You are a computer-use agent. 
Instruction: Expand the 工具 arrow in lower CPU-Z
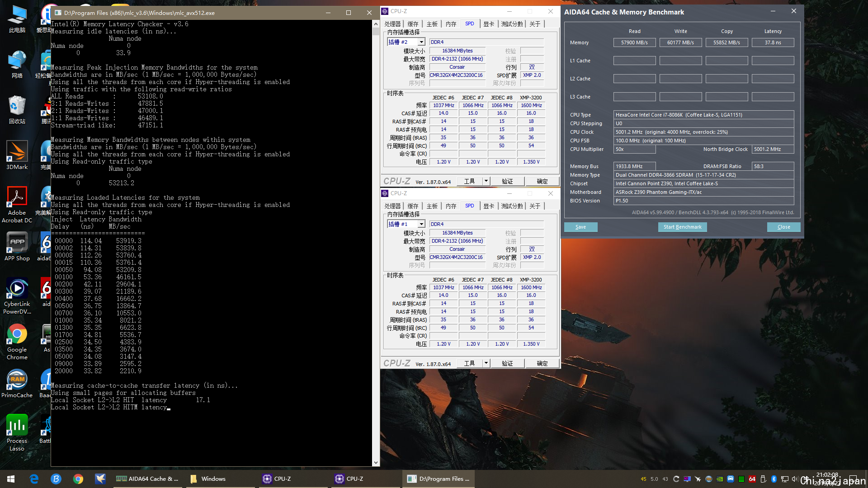click(x=486, y=363)
